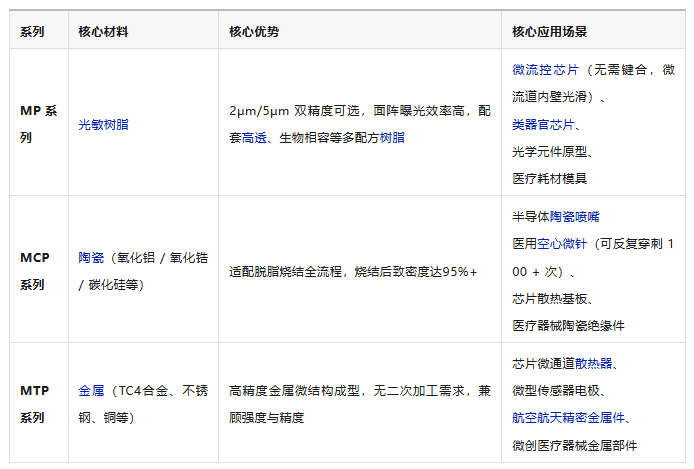
Task: Select the MCP 系列 row label
Action: 35,271
